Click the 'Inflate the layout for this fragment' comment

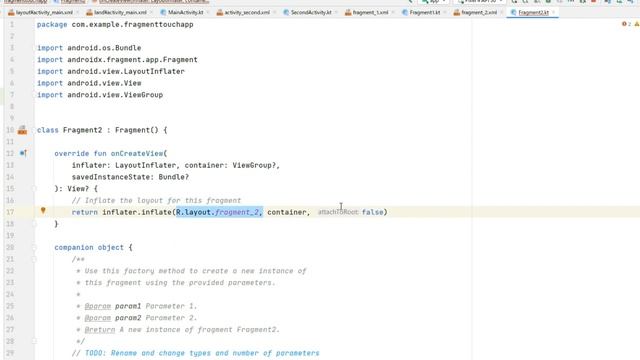pyautogui.click(x=156, y=200)
